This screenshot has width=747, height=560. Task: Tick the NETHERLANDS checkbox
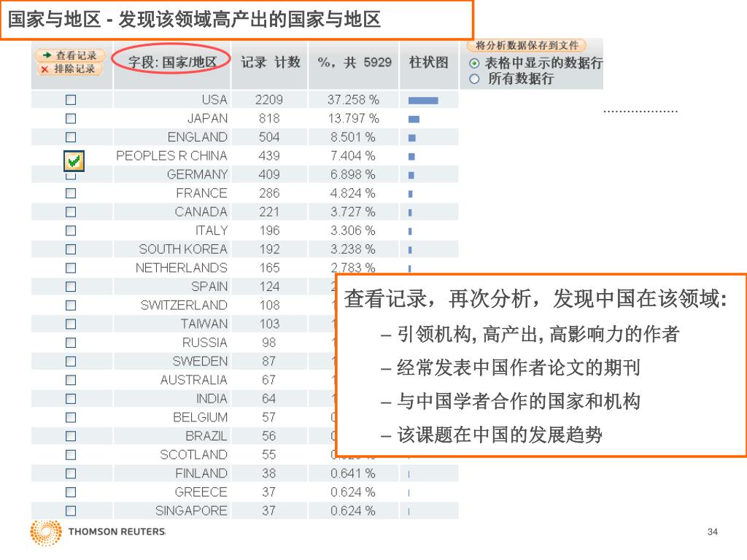(x=71, y=268)
